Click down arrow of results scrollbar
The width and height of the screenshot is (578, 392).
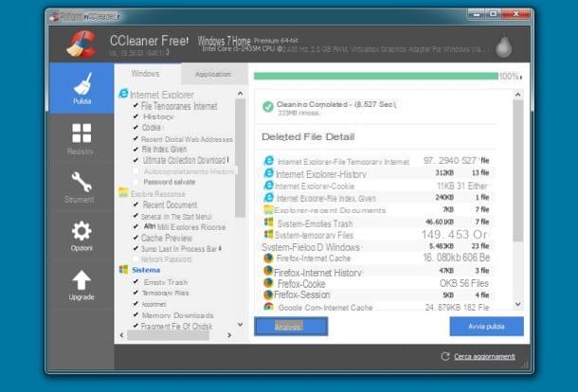518,304
